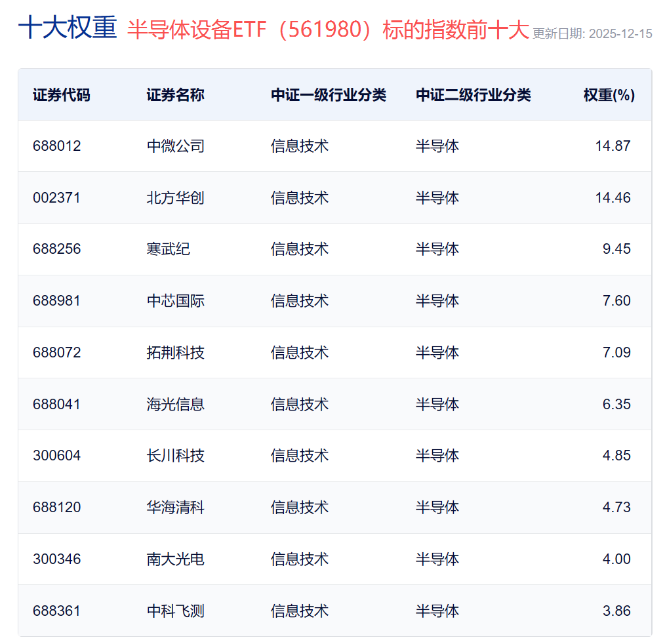665x644 pixels.
Task: Click 半导体 in the 拓荆科技 row
Action: click(437, 353)
